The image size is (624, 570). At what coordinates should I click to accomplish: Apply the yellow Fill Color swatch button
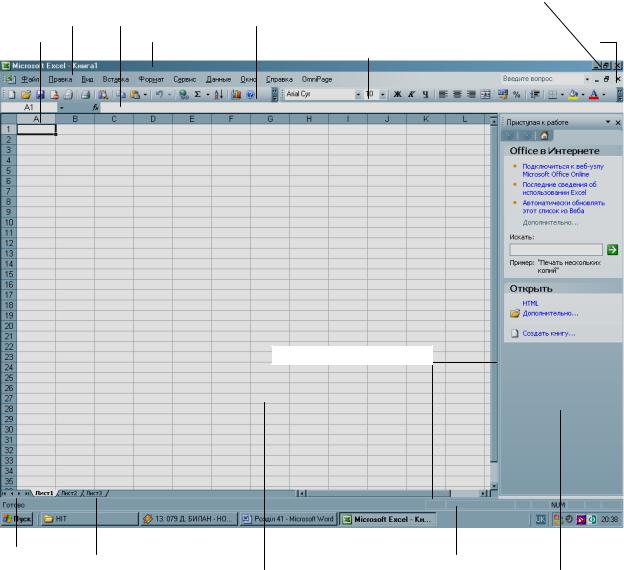tap(573, 95)
